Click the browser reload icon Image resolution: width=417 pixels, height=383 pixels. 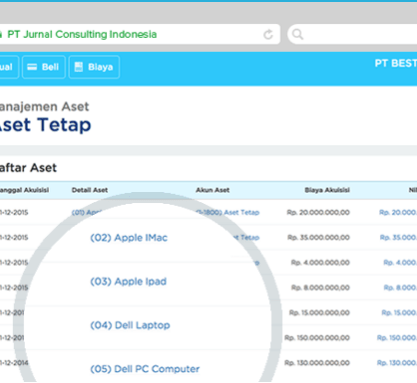point(268,34)
